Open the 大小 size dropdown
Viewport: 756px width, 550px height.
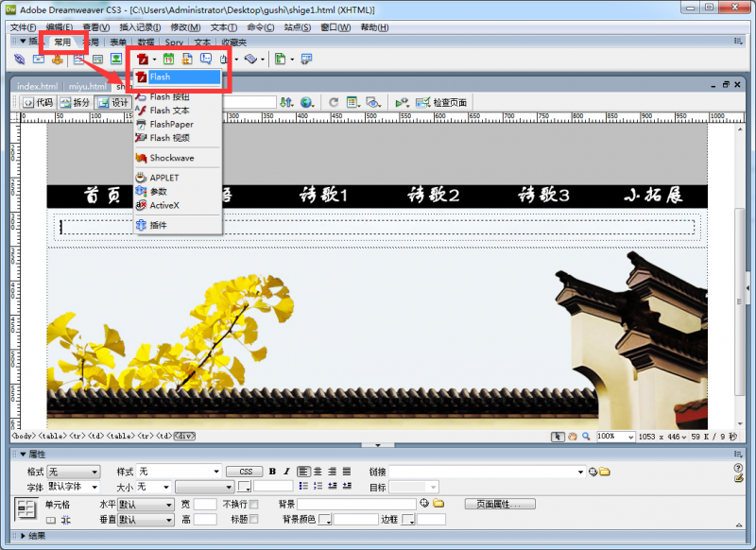pyautogui.click(x=154, y=487)
